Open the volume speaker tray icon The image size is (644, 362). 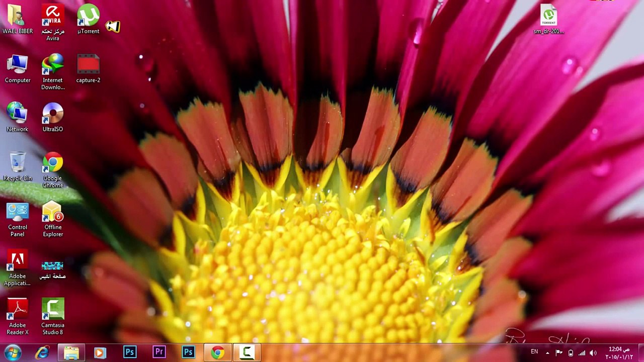tap(593, 353)
